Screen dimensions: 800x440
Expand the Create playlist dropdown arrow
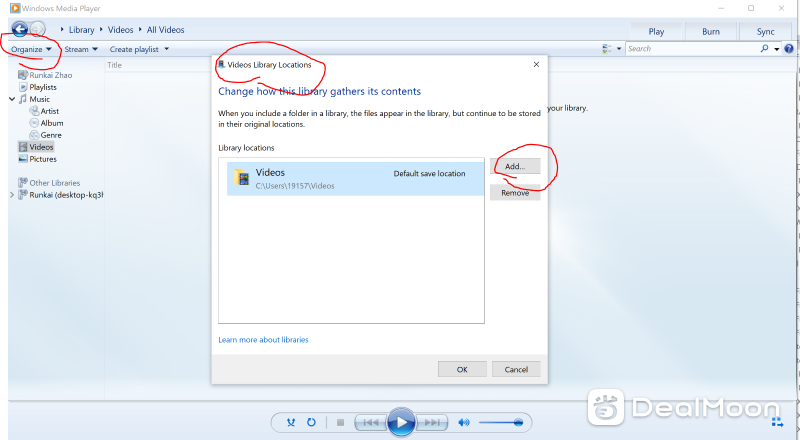(166, 49)
